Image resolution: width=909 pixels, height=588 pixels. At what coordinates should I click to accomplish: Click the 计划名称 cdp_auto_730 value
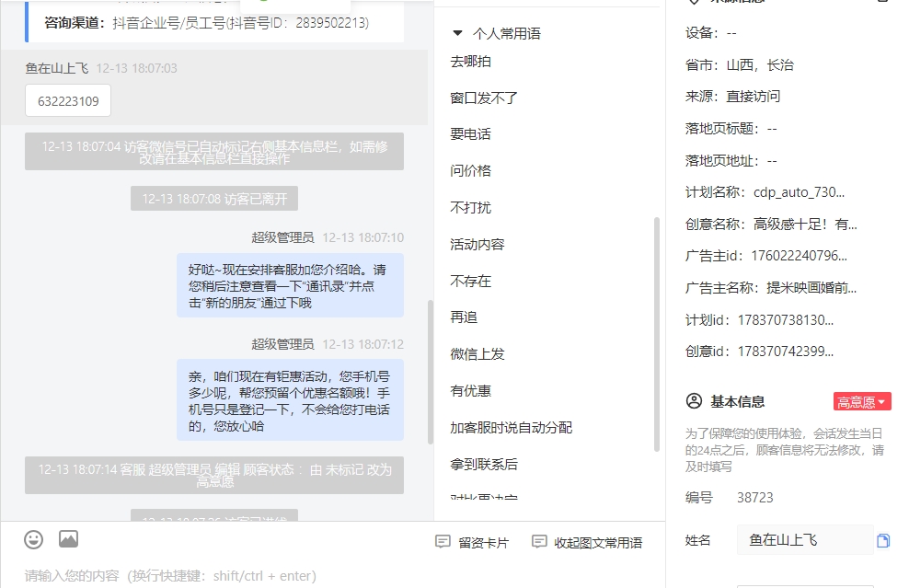[x=799, y=192]
